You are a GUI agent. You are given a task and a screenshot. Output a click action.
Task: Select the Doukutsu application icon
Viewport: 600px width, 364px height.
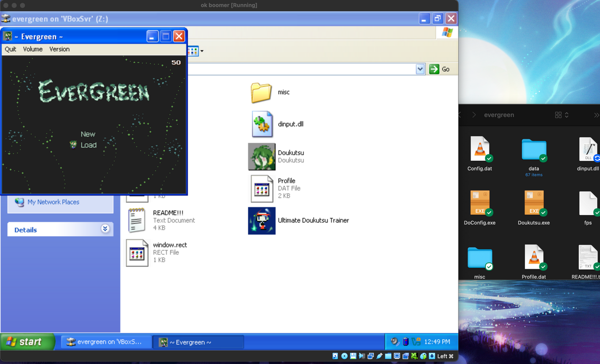pos(262,156)
